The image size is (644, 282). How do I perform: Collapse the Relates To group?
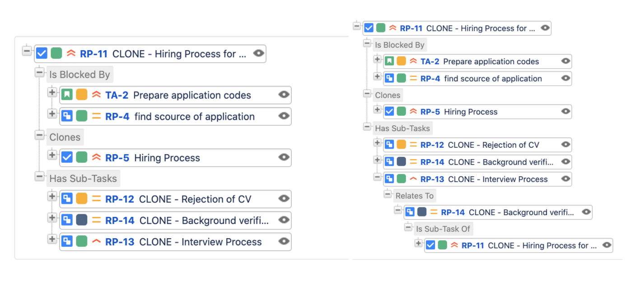point(387,194)
